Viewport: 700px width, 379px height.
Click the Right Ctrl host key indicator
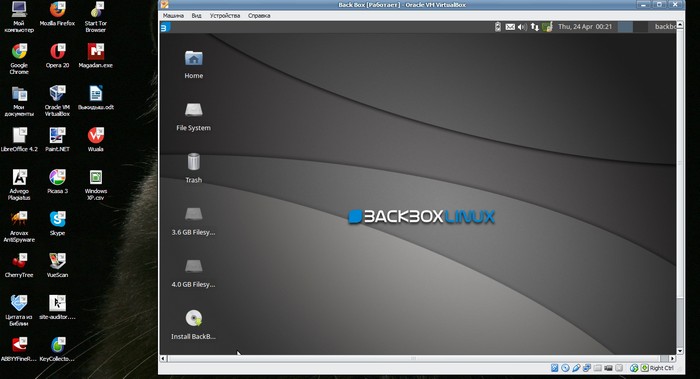[657, 368]
